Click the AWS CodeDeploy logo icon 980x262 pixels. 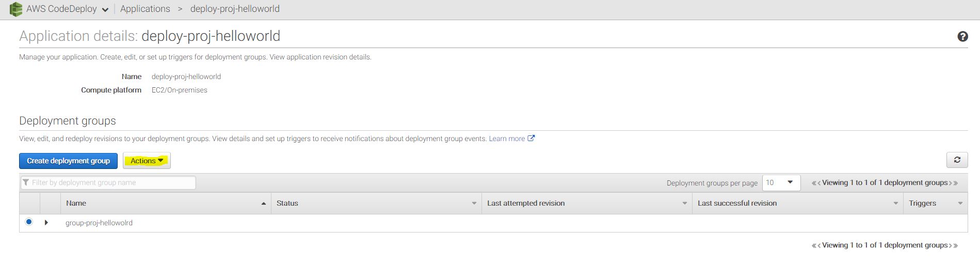point(16,9)
